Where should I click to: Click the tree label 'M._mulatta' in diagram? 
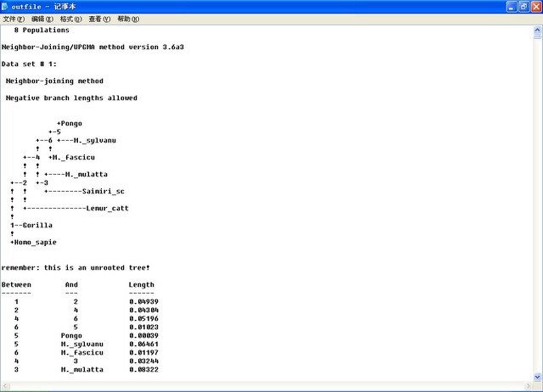pyautogui.click(x=87, y=175)
